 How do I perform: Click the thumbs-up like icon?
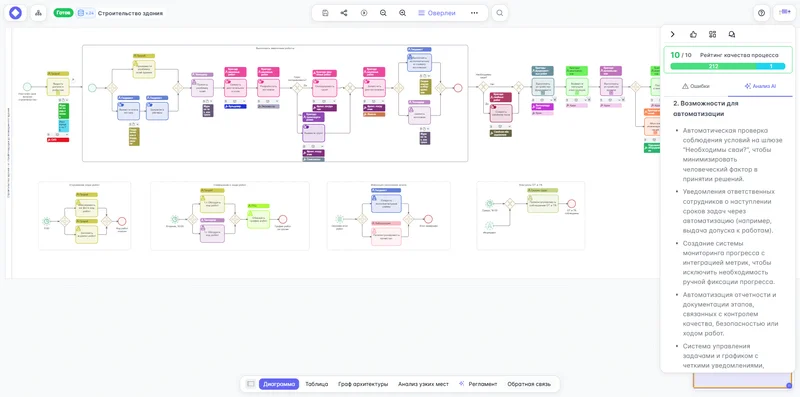pos(693,34)
